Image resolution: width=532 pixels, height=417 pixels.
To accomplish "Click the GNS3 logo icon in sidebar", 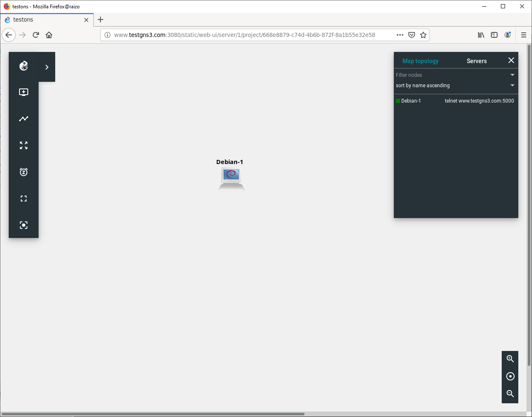I will tap(23, 66).
